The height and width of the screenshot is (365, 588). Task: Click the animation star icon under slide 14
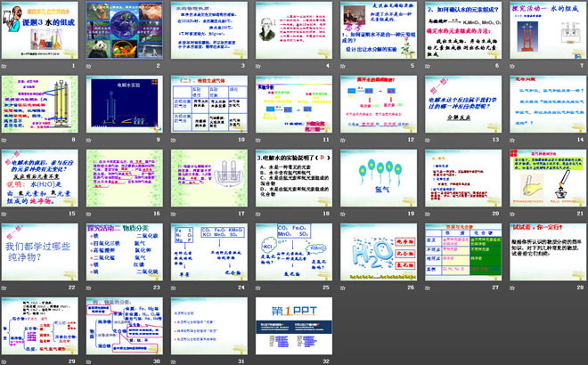click(x=512, y=140)
